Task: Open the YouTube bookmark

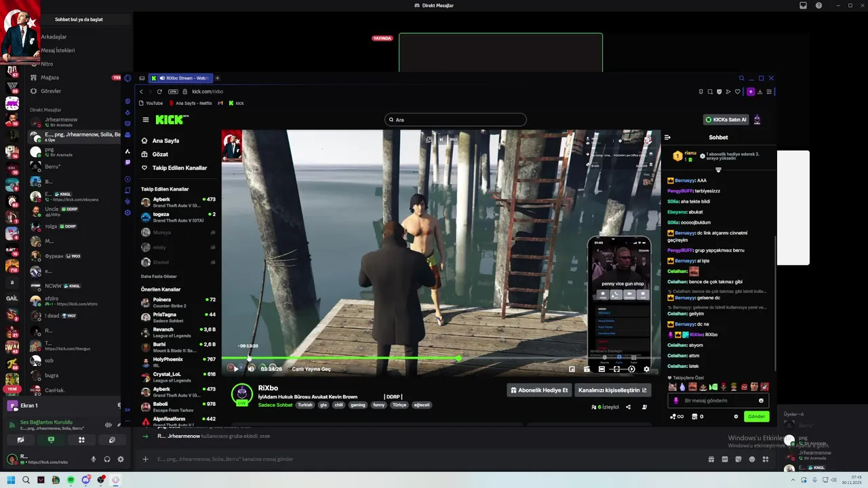Action: (151, 103)
